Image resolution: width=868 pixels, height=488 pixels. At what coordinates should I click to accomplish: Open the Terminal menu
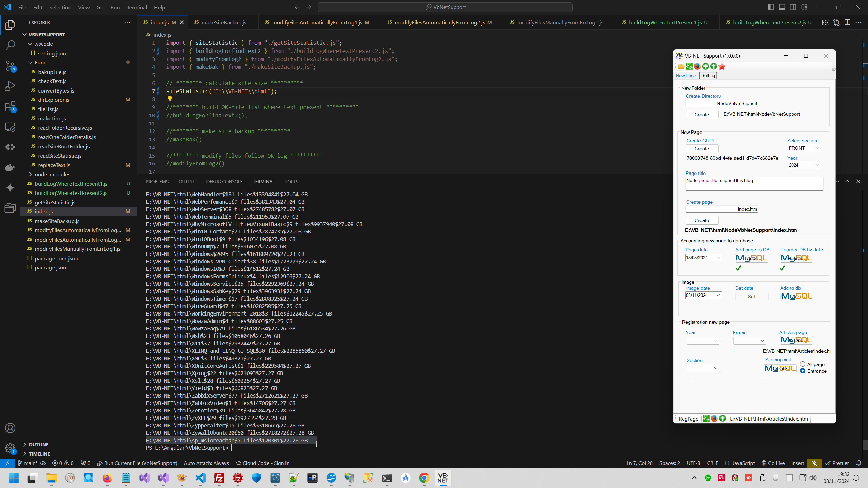point(137,7)
